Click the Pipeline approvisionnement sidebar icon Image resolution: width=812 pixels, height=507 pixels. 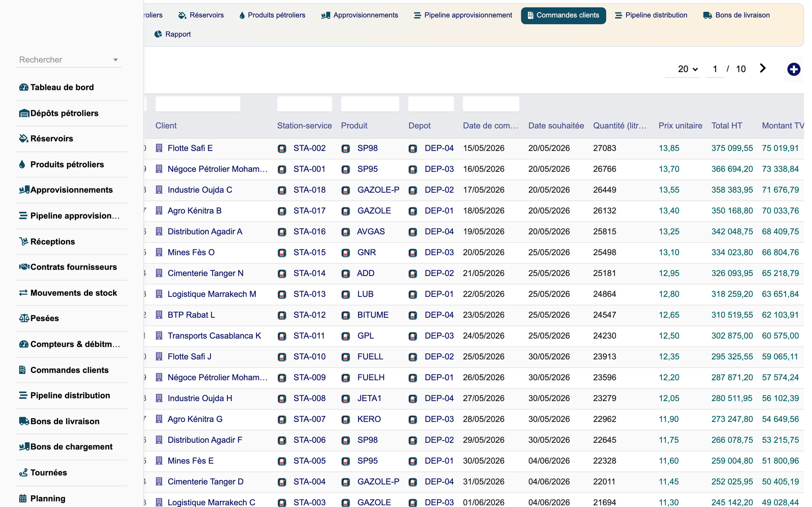coord(23,216)
